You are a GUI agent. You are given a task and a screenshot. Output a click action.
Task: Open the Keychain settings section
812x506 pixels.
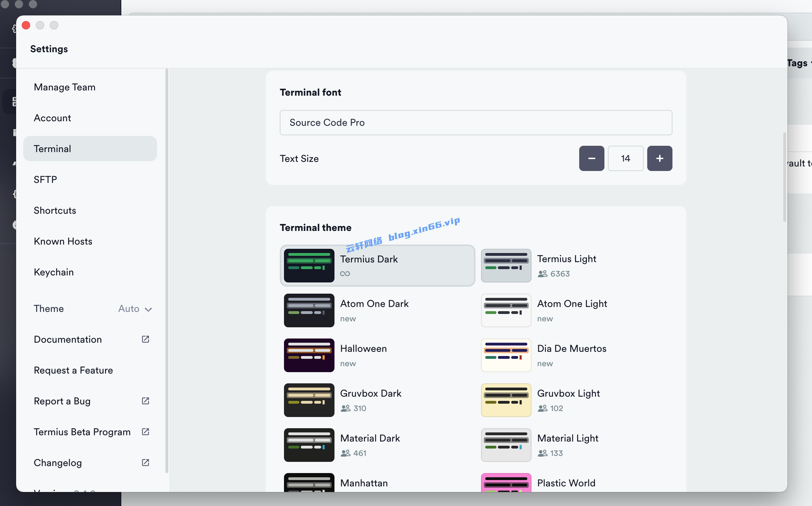tap(90, 272)
